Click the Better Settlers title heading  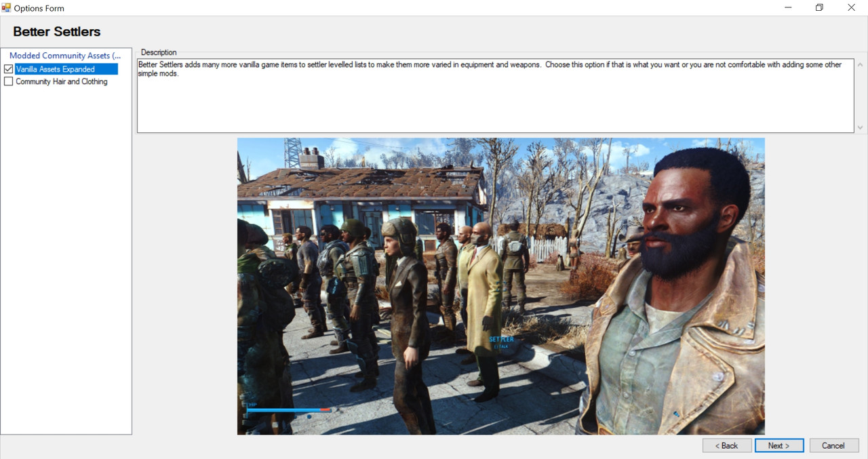click(57, 31)
